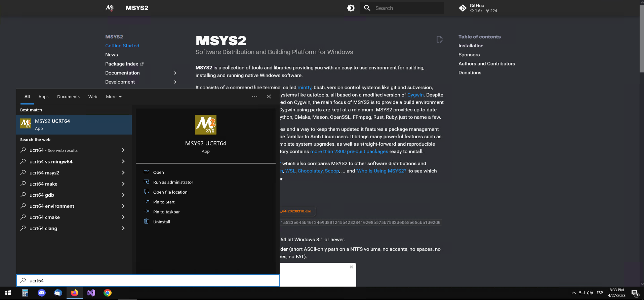Image resolution: width=644 pixels, height=300 pixels.
Task: Click the volume speaker tray icon
Action: 590,293
